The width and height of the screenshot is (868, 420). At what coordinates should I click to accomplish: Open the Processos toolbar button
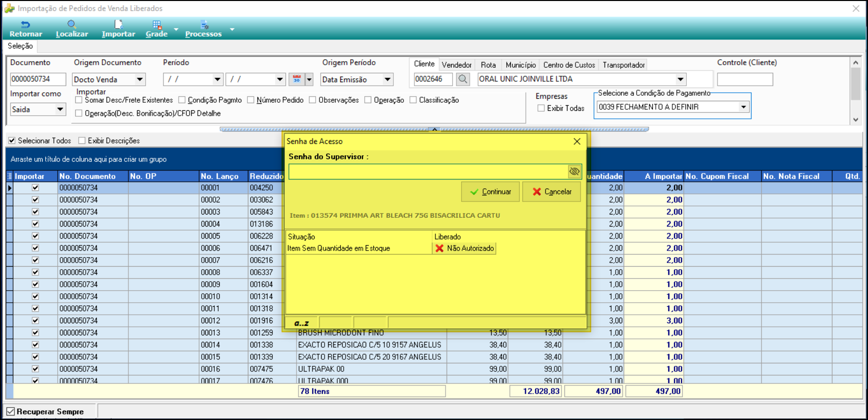pos(203,29)
